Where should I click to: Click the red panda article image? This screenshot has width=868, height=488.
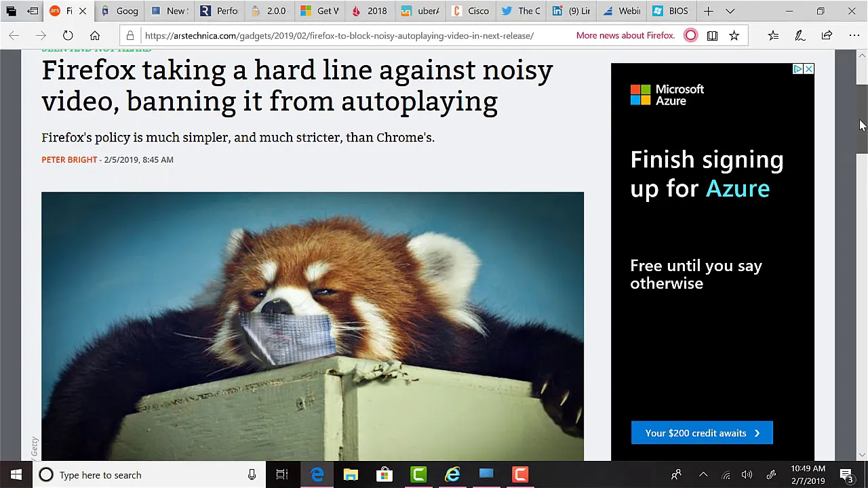(312, 326)
